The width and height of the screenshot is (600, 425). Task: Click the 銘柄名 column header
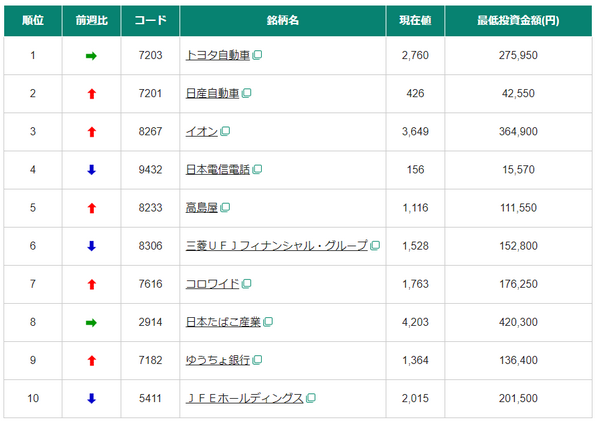[283, 21]
